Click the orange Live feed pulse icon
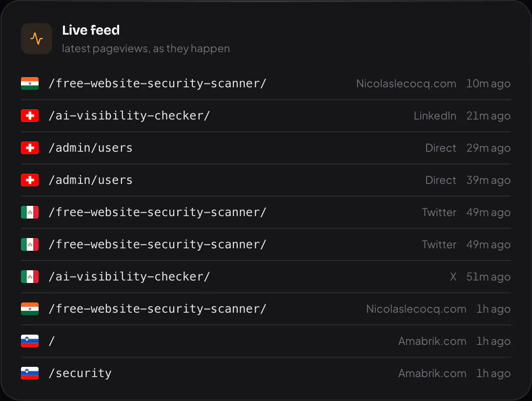532x401 pixels. tap(37, 39)
